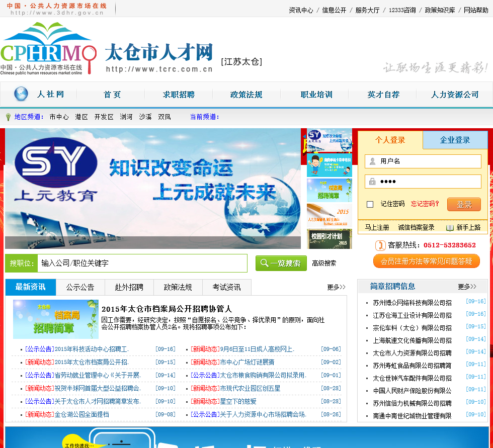Image resolution: width=493 pixels, height=448 pixels.
Task: Open the cartoon boy banner thumbnail
Action: [329, 165]
